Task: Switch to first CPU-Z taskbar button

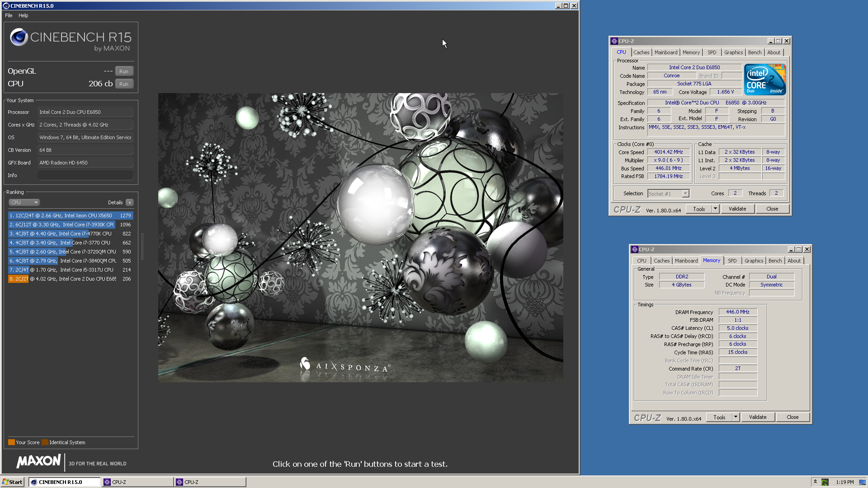Action: [137, 482]
